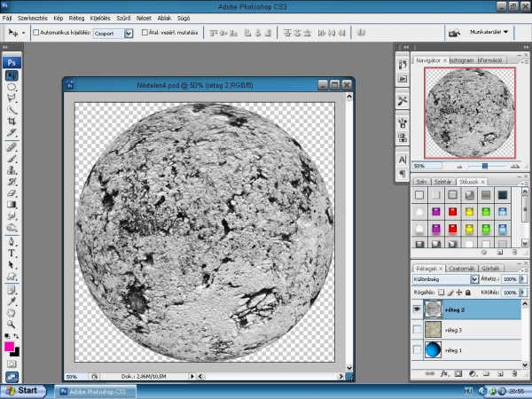The height and width of the screenshot is (399, 532).
Task: Click HU language indicator in tray
Action: point(468,391)
